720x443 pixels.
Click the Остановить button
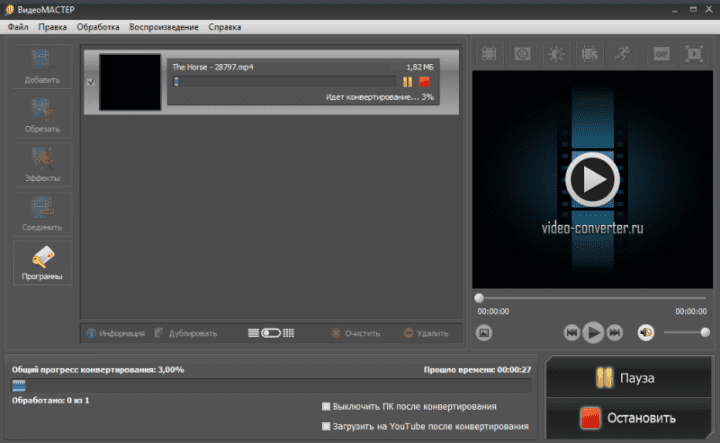pos(628,418)
